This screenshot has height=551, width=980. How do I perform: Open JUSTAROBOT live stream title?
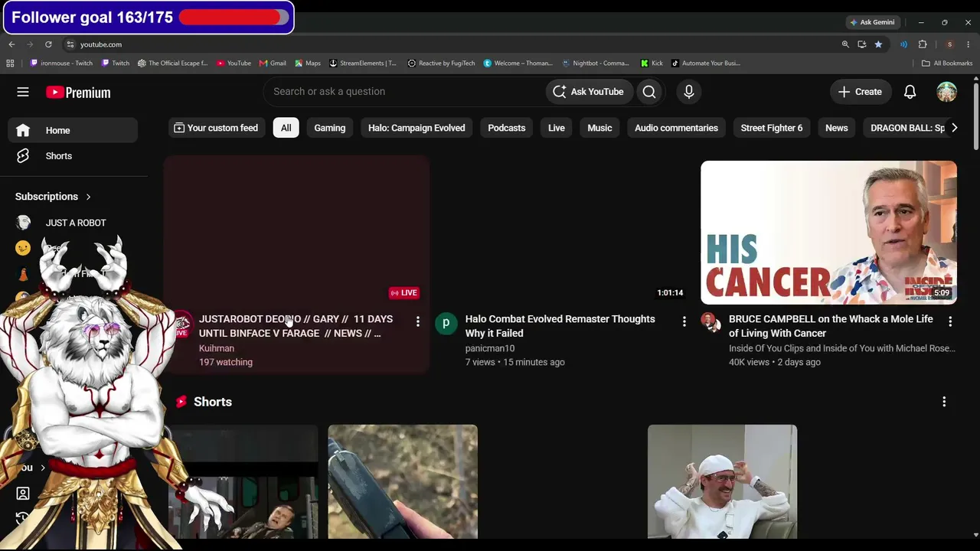coord(296,326)
